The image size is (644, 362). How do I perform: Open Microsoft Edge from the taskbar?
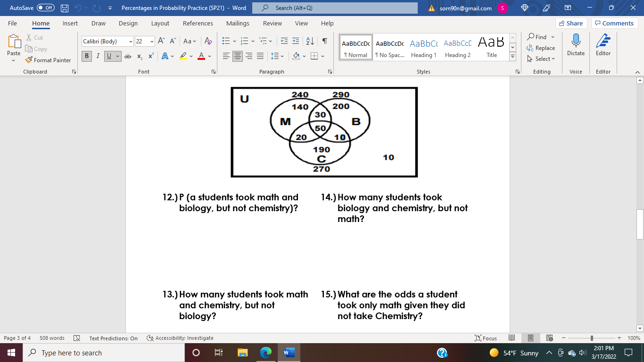(266, 353)
